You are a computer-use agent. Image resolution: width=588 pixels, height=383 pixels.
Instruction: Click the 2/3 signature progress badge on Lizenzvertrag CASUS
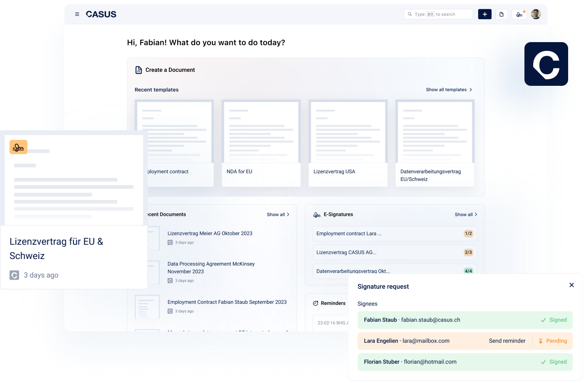click(468, 252)
